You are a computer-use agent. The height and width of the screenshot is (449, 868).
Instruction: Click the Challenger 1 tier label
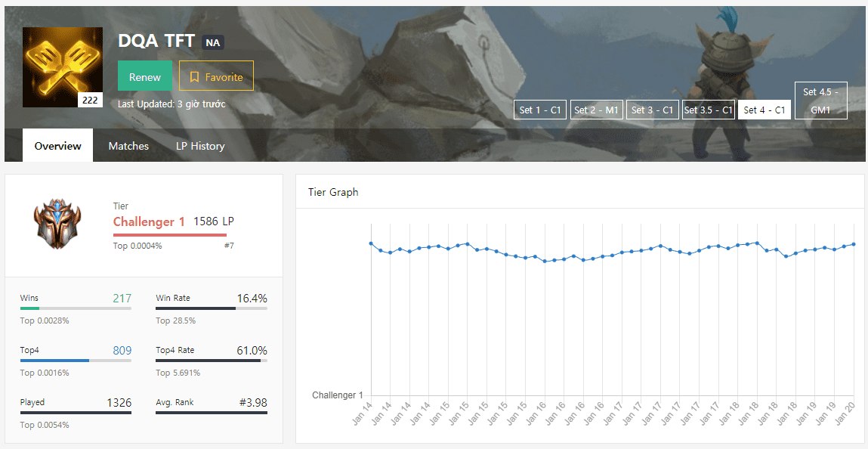coord(149,222)
